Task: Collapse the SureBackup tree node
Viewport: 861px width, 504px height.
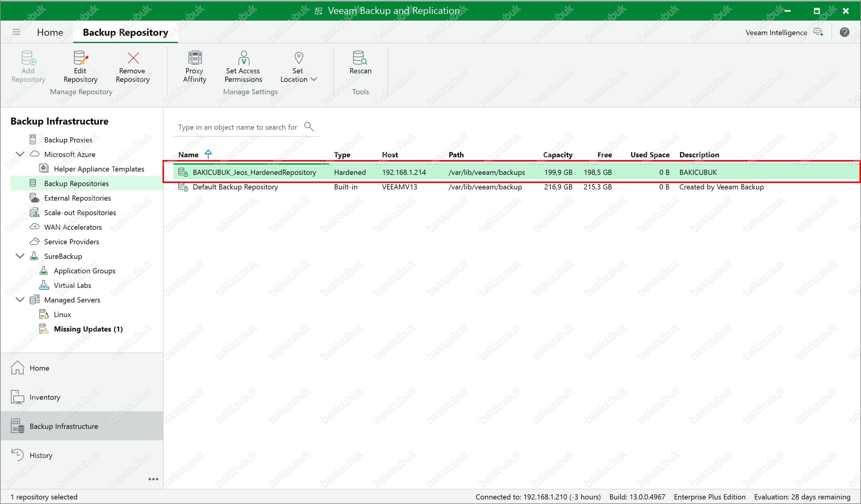Action: 20,256
